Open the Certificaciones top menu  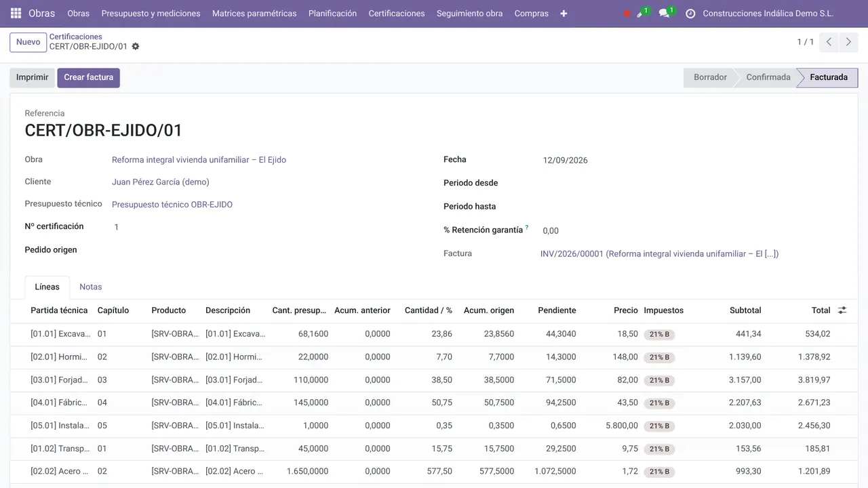point(397,14)
